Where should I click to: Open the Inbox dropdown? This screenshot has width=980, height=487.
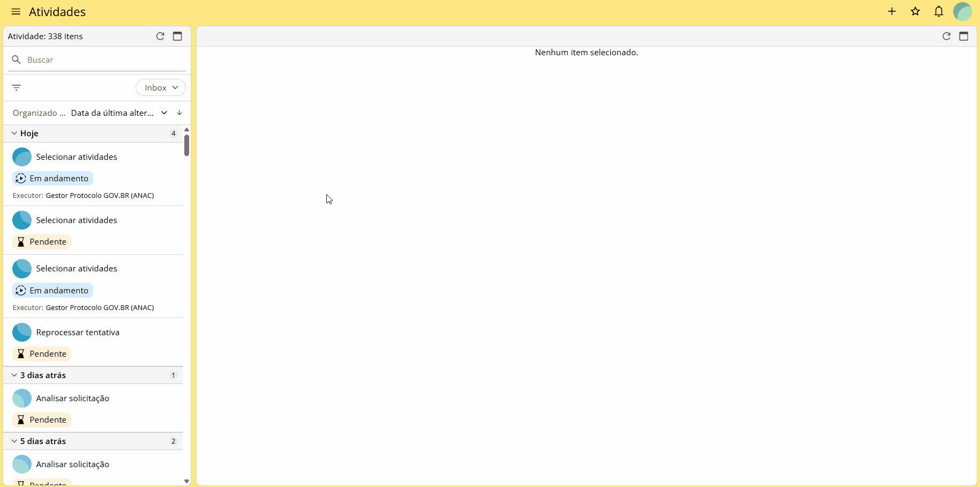tap(161, 87)
